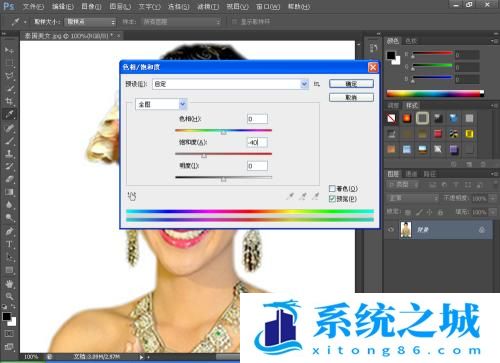The height and width of the screenshot is (363, 500).
Task: Toggle Quick Mask mode
Action: [9, 333]
